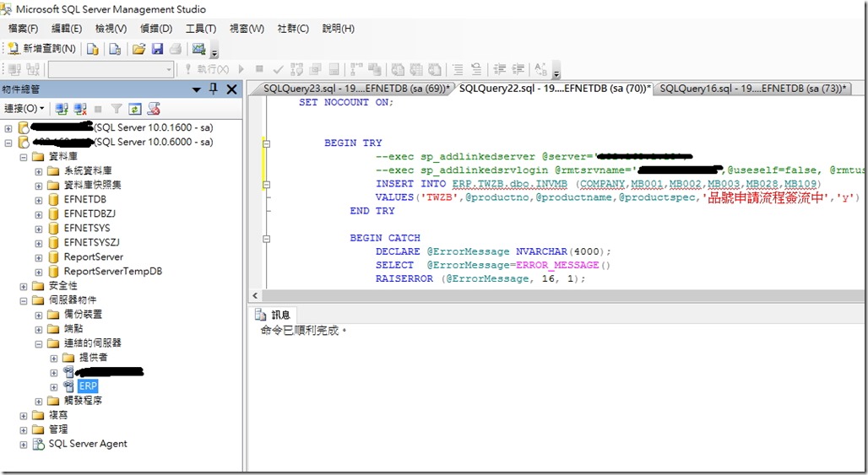Click the Increase Indent icon
The width and height of the screenshot is (868, 475).
click(518, 69)
